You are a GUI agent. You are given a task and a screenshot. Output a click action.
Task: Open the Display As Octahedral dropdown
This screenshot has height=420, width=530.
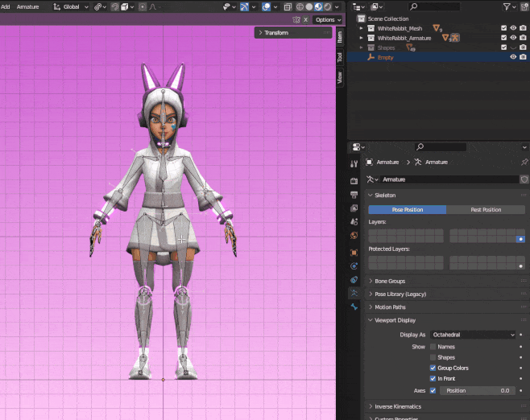pos(473,334)
